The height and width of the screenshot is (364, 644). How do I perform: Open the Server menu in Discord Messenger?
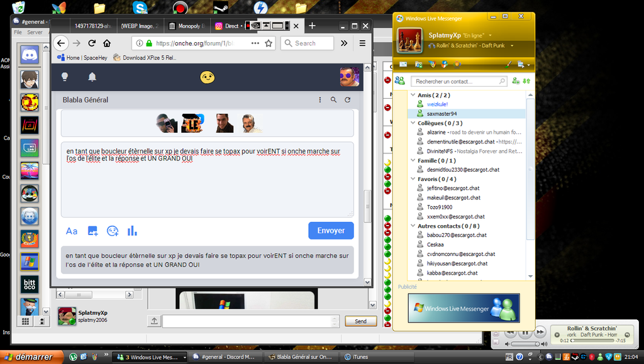[35, 32]
